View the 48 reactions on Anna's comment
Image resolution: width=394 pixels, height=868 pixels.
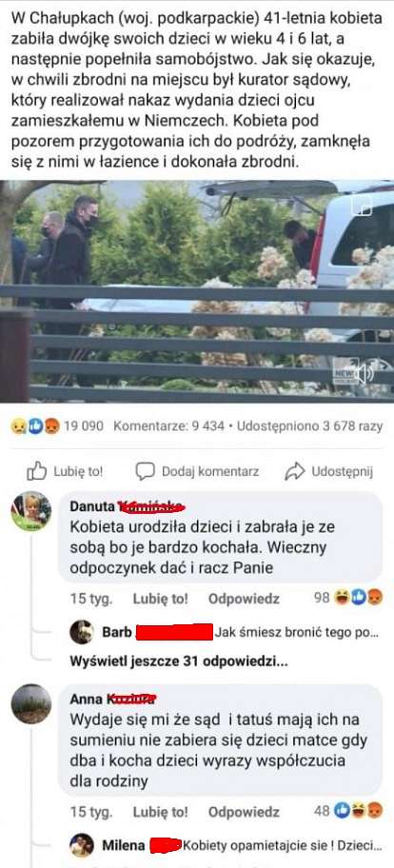pyautogui.click(x=348, y=812)
